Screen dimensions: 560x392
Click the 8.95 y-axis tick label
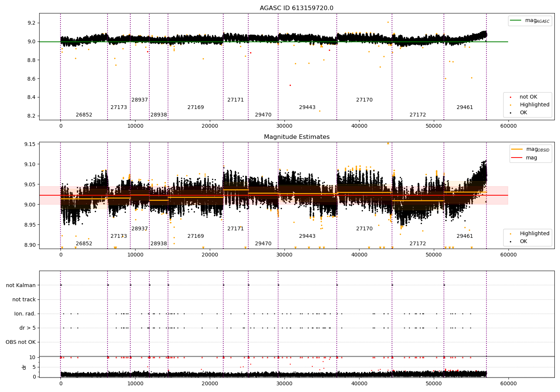[30, 225]
